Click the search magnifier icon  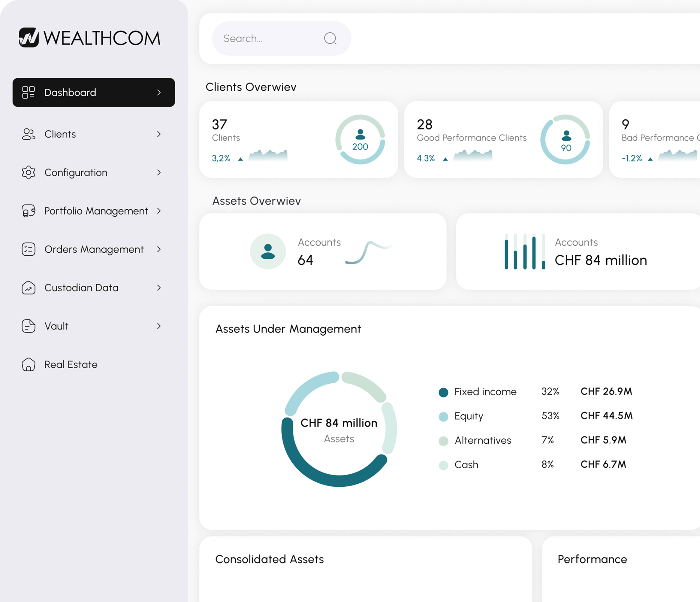(330, 38)
